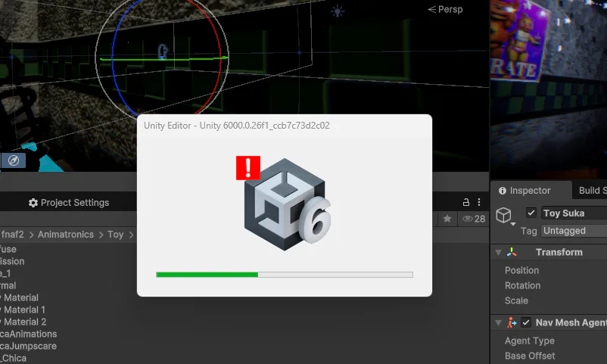The height and width of the screenshot is (364, 607).
Task: Collapse the Transform component foldout
Action: (x=499, y=253)
